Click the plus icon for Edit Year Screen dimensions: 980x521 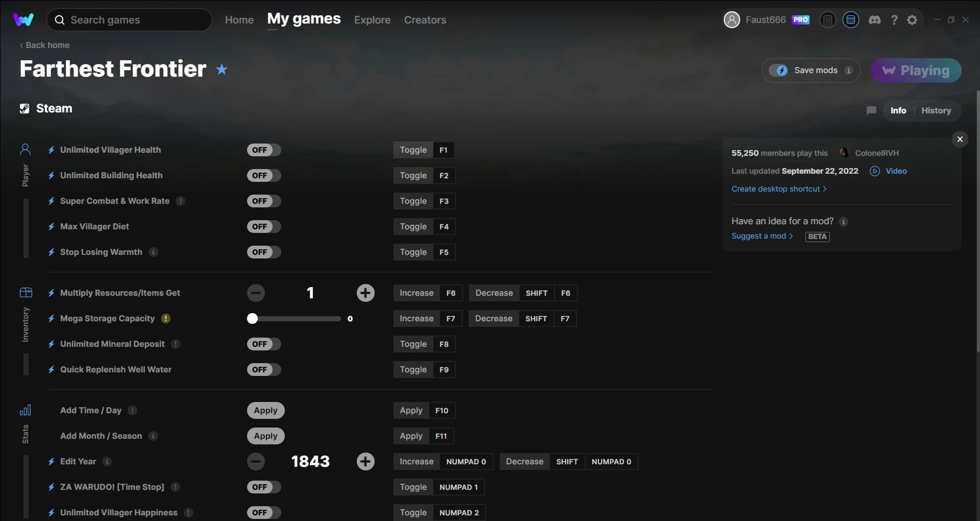click(x=365, y=461)
